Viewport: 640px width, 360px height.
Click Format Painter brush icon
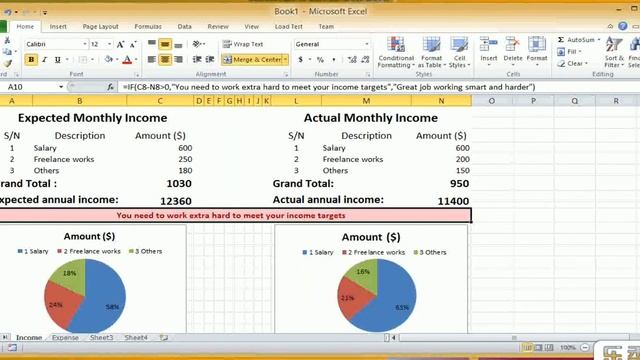tap(7, 63)
